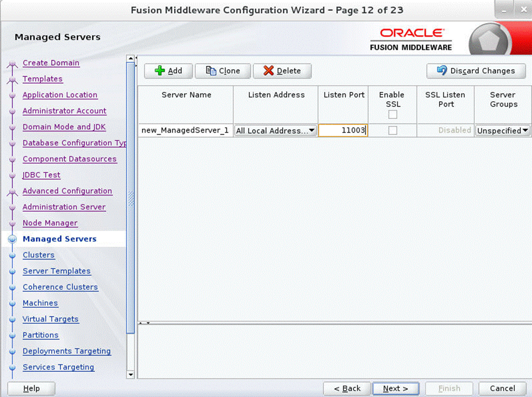The image size is (532, 397).
Task: Open Machines step
Action: click(40, 303)
